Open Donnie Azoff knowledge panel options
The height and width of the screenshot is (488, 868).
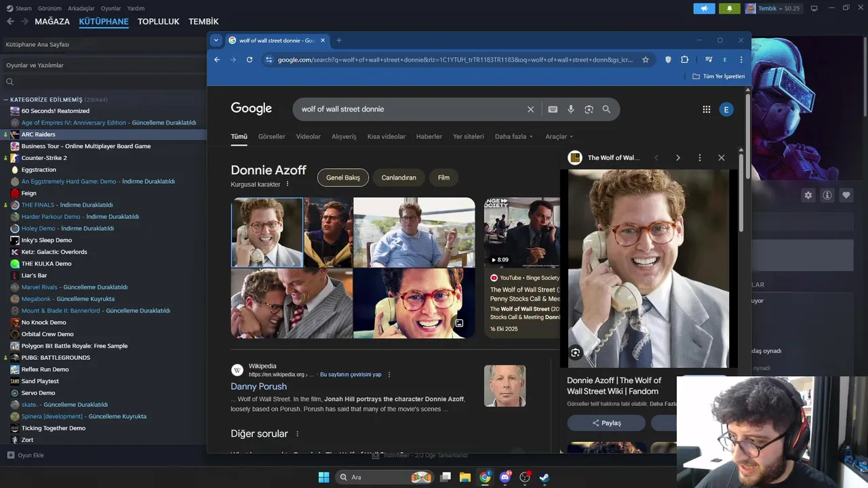click(x=287, y=184)
